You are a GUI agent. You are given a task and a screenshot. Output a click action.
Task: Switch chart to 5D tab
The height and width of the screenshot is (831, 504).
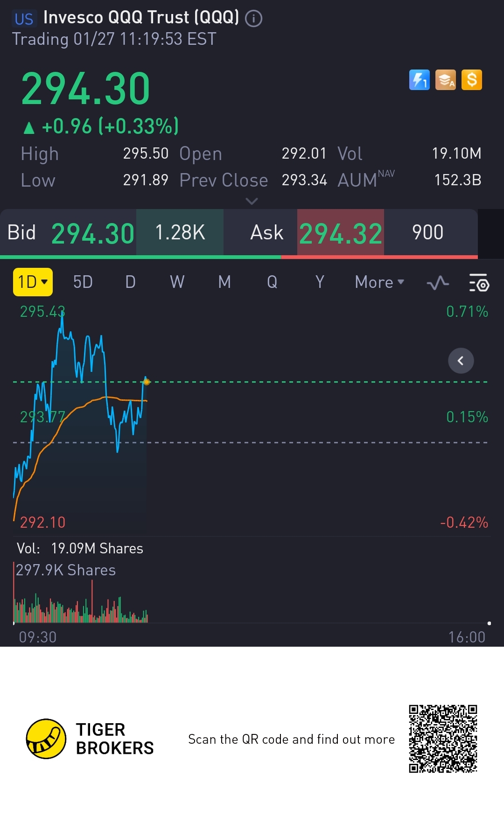(83, 282)
